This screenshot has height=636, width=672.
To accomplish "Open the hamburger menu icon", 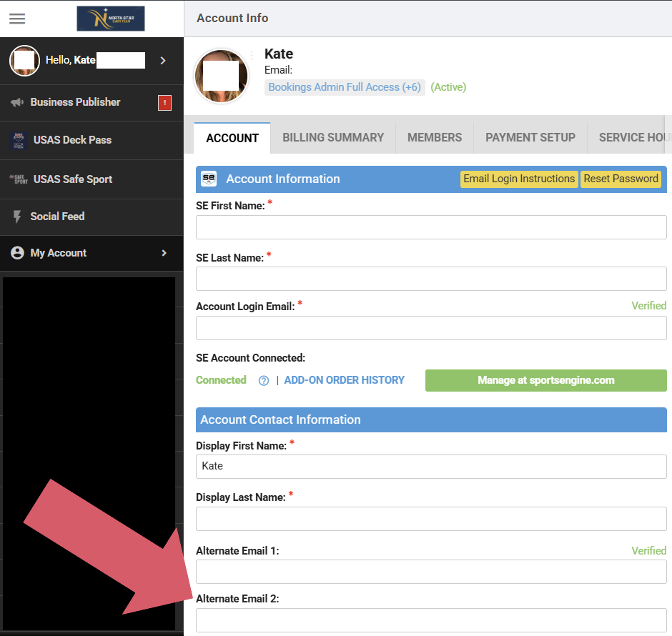I will coord(17,19).
